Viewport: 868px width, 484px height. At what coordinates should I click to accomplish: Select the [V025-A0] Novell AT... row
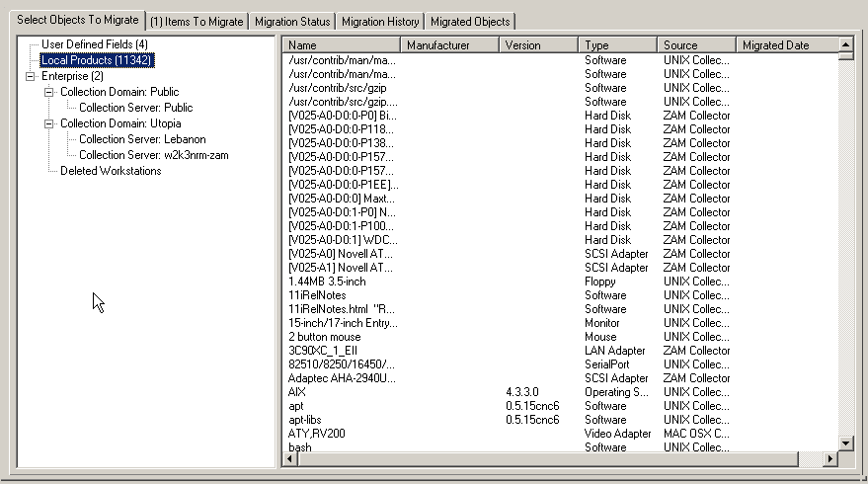tap(560, 254)
